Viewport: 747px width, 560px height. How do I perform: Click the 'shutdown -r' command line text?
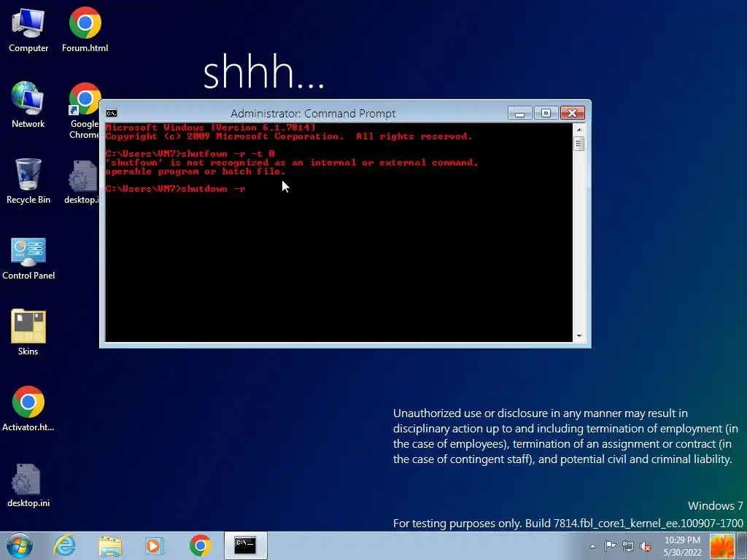pyautogui.click(x=214, y=189)
